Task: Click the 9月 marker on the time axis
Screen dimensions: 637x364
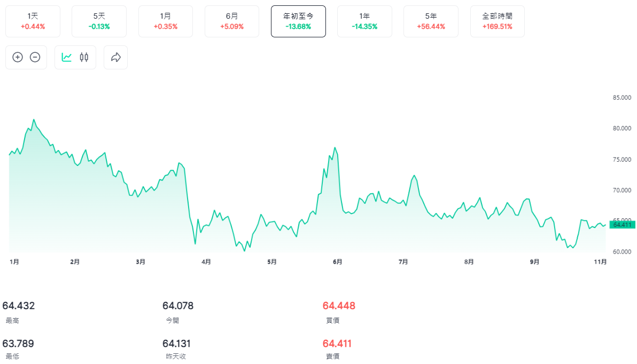Action: pos(534,262)
